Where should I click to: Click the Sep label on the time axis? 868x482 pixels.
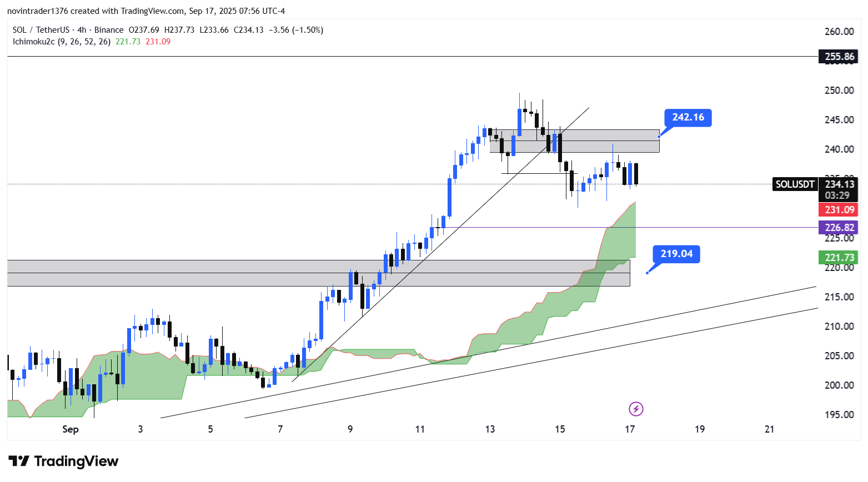tap(71, 429)
